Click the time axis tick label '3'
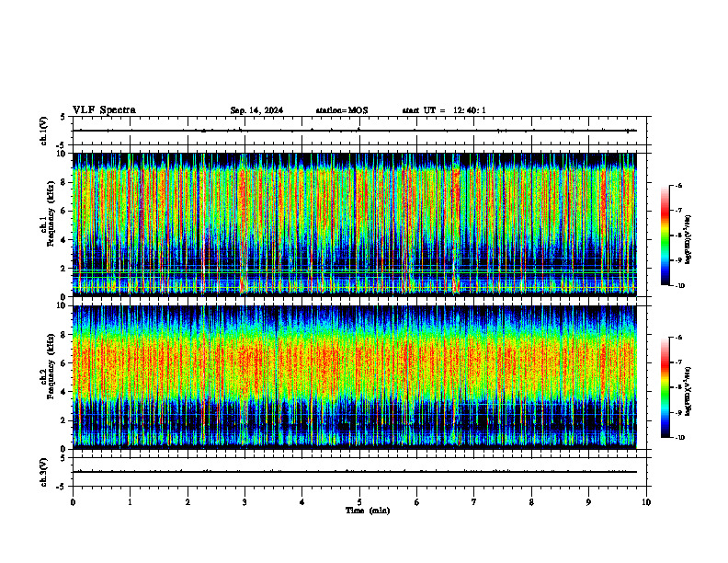This screenshot has height=563, width=728. (245, 502)
